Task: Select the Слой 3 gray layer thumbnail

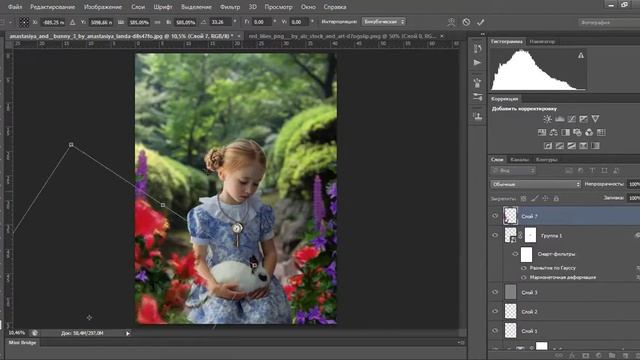Action: tap(511, 292)
